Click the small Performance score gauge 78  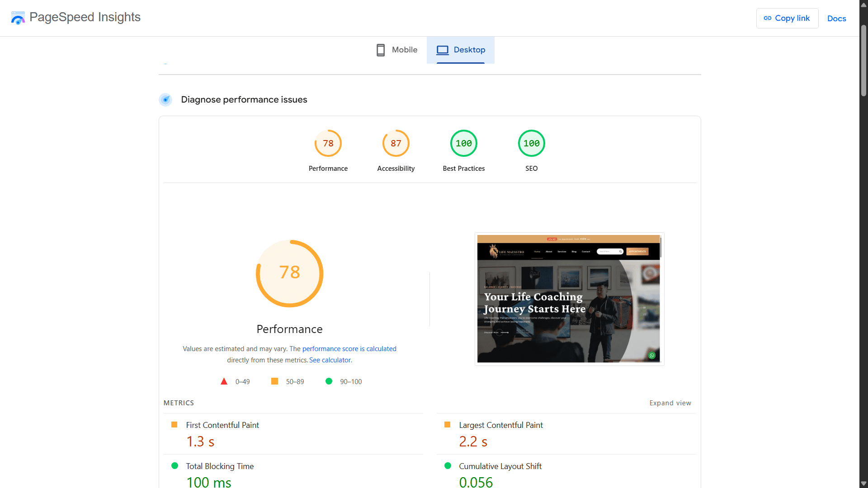point(328,144)
